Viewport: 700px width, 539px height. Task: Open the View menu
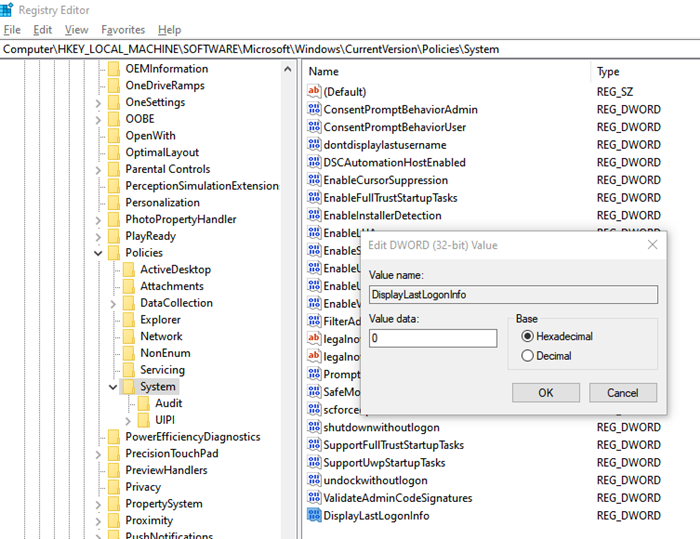76,30
